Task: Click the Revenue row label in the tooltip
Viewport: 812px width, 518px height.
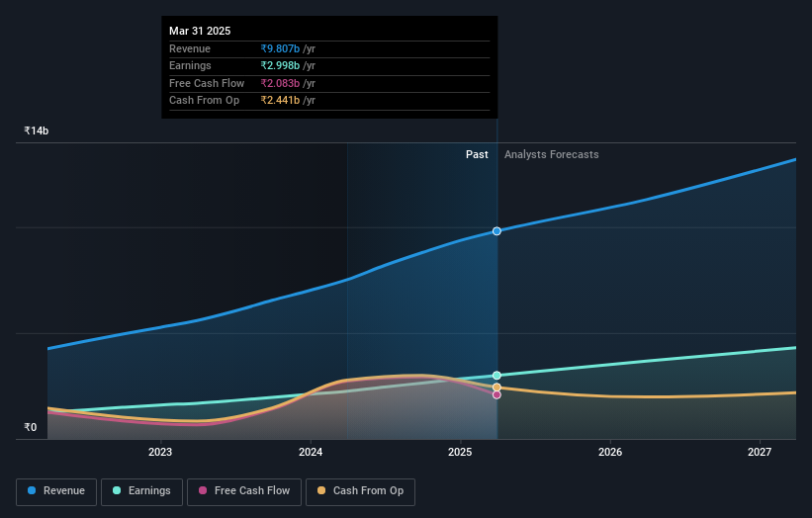Action: pyautogui.click(x=190, y=48)
